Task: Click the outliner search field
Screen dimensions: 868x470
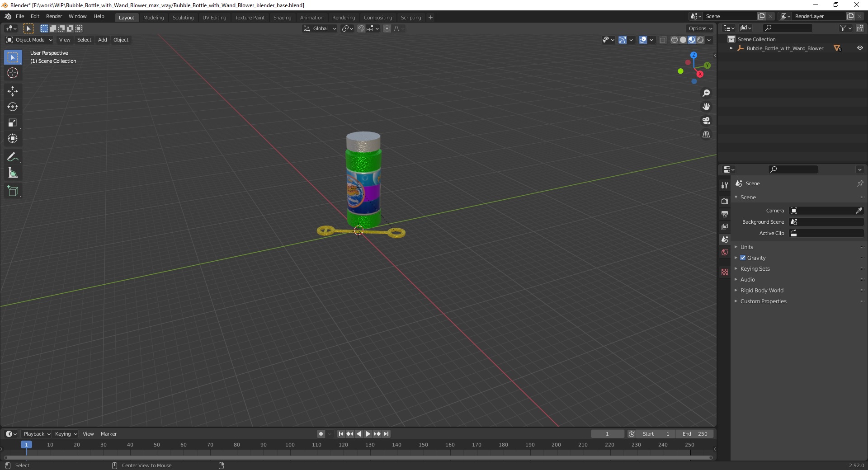Action: [x=787, y=28]
